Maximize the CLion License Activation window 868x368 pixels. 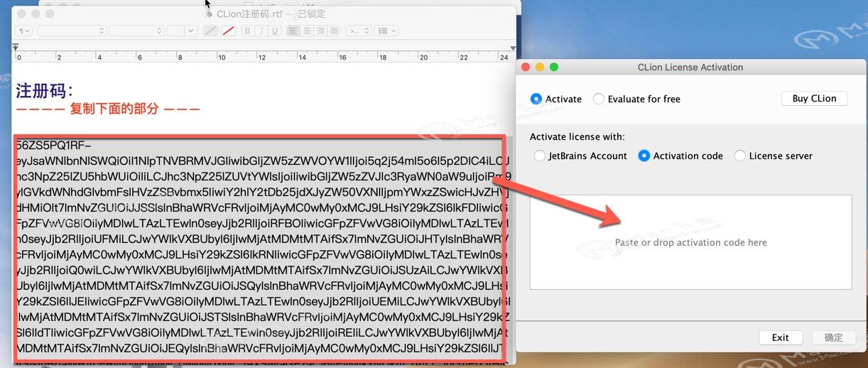tap(554, 67)
